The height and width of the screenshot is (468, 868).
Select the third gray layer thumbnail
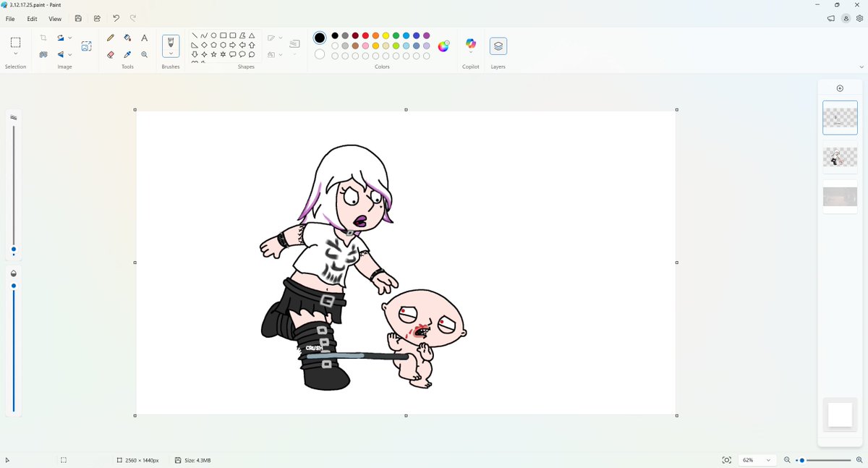coord(840,197)
